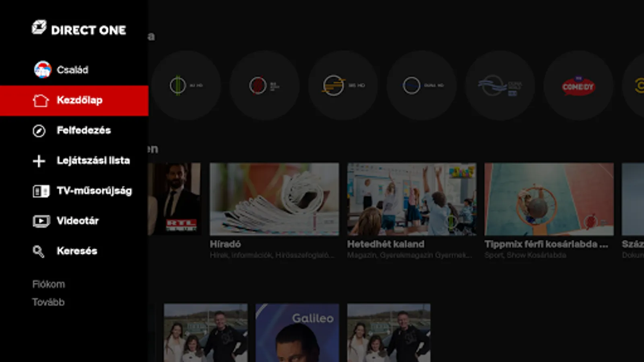
Task: Click the Híradó title text
Action: point(225,244)
